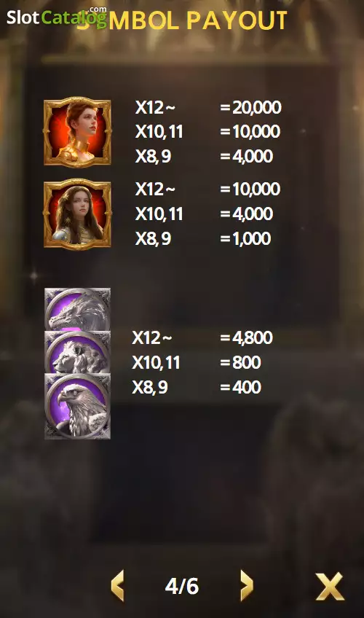Click the 20,000 payout value
Screen dimensions: 364x618
(257, 107)
